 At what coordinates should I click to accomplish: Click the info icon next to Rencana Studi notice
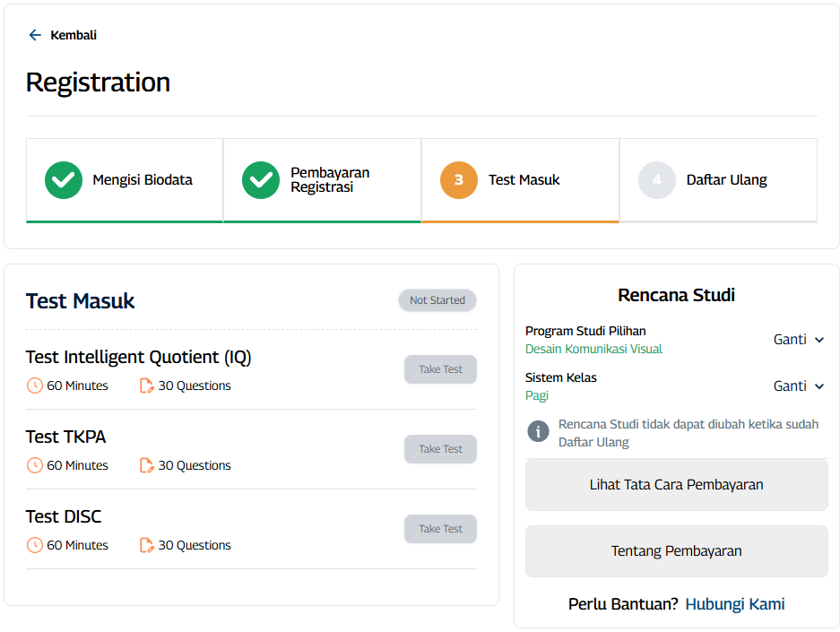(538, 432)
